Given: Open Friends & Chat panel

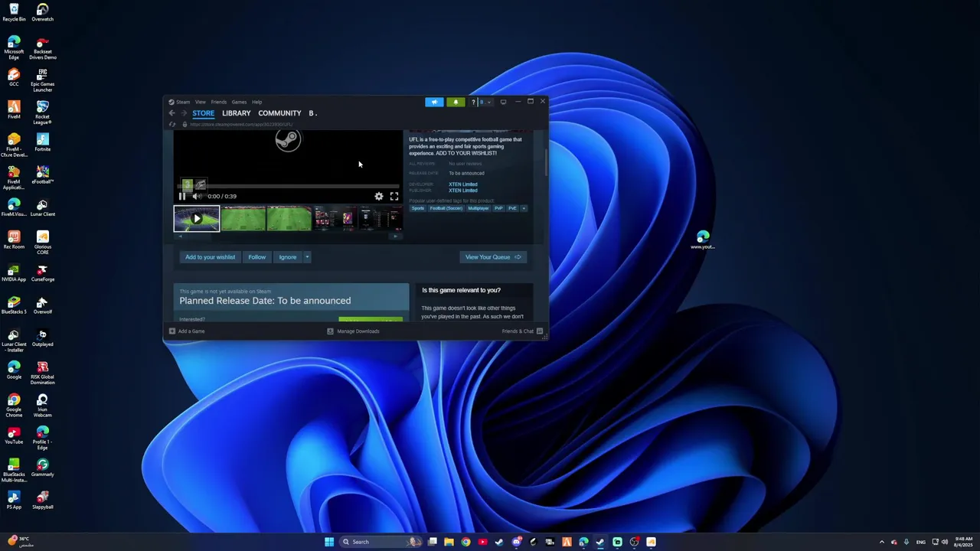Looking at the screenshot, I should (522, 331).
